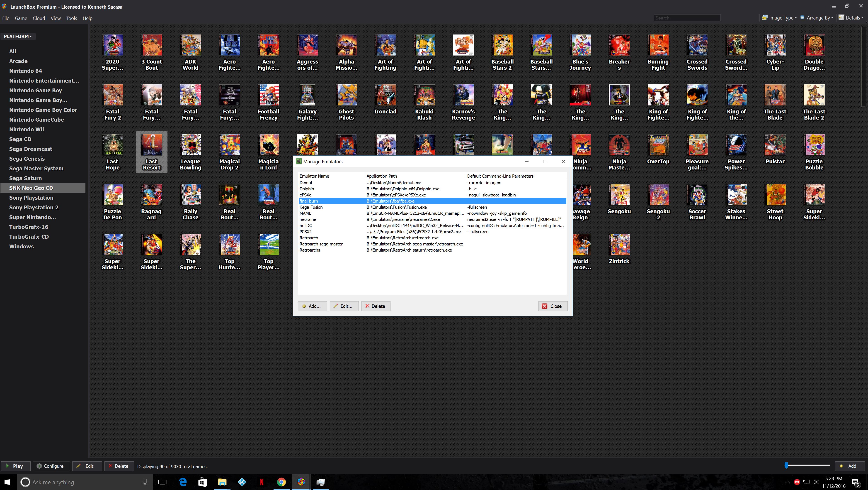Open Netflix from the taskbar
This screenshot has width=868, height=490.
[x=262, y=482]
